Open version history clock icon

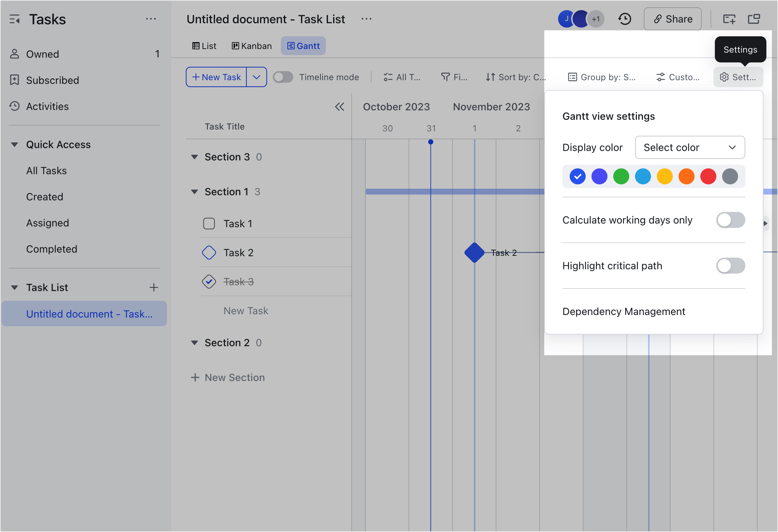click(625, 19)
